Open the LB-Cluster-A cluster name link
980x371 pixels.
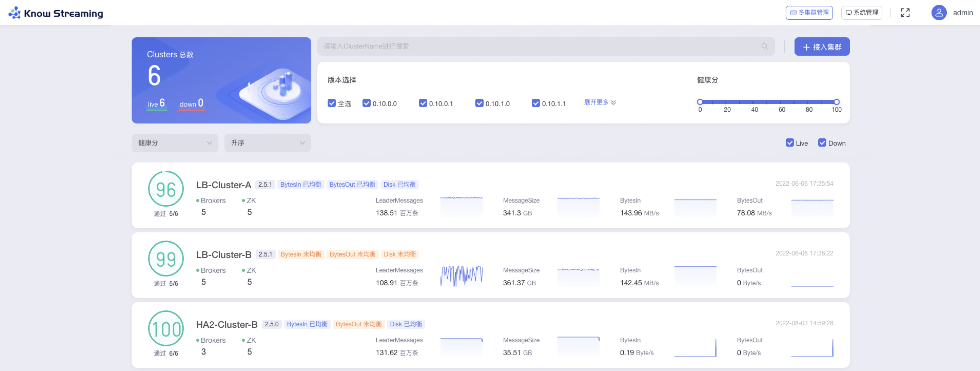coord(223,185)
